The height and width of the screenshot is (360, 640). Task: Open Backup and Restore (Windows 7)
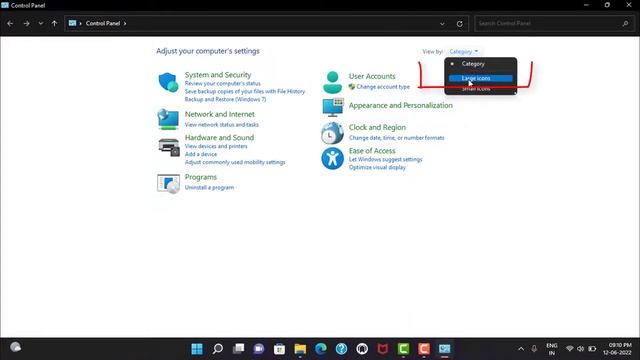coord(225,99)
